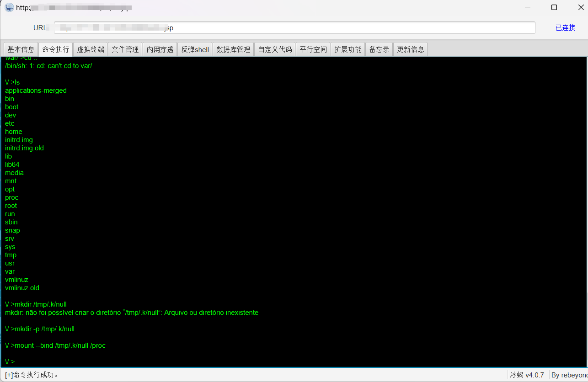Image resolution: width=588 pixels, height=382 pixels.
Task: Click the 'proc' directory line
Action: pos(12,197)
